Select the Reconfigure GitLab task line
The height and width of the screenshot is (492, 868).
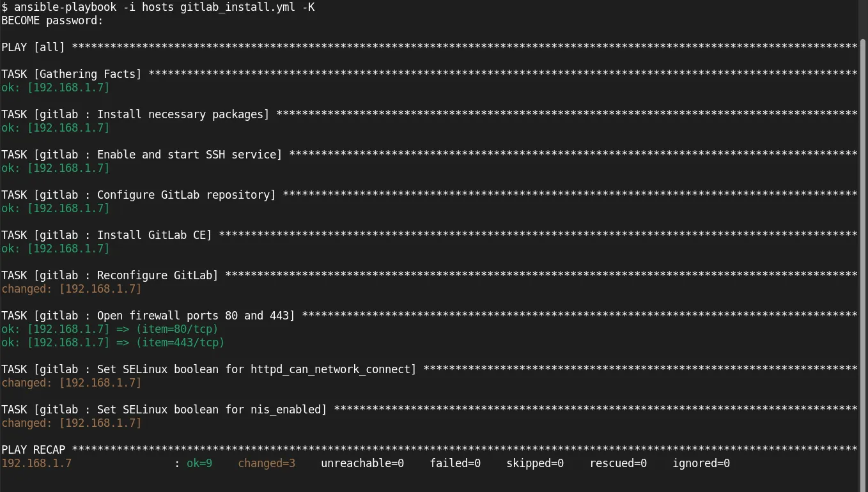pos(429,275)
